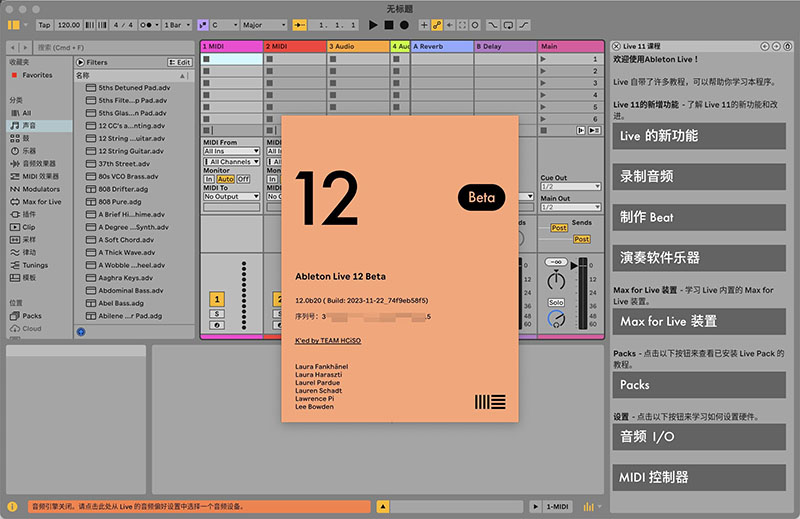Select the Max for Live category
Screen dimensions: 800x519
tap(41, 202)
